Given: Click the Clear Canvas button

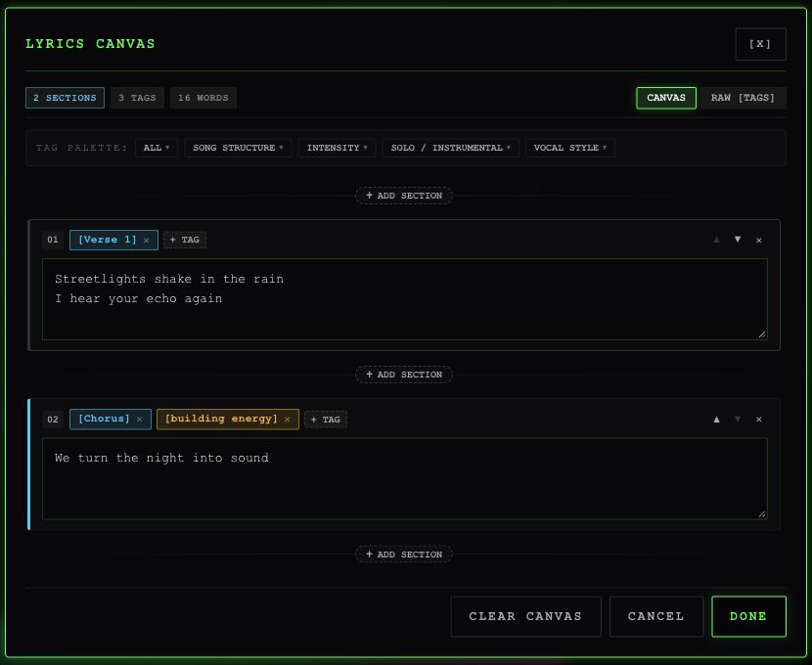Looking at the screenshot, I should (525, 616).
